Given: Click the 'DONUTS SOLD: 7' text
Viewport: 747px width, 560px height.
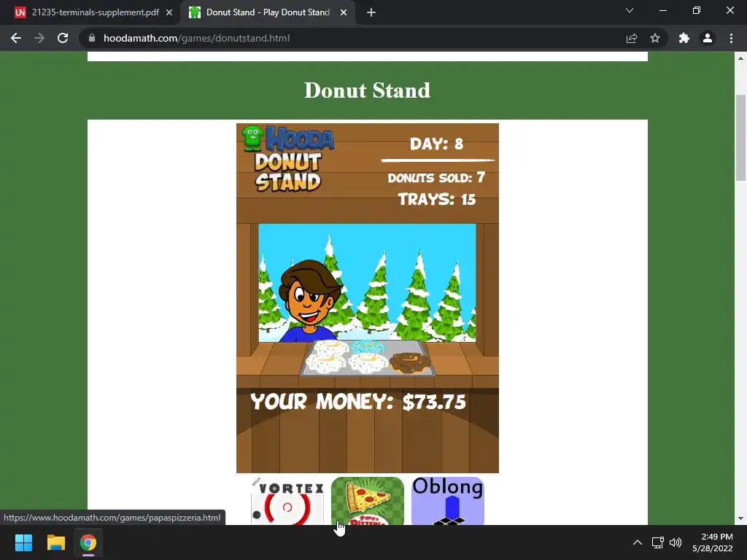Looking at the screenshot, I should coord(436,178).
